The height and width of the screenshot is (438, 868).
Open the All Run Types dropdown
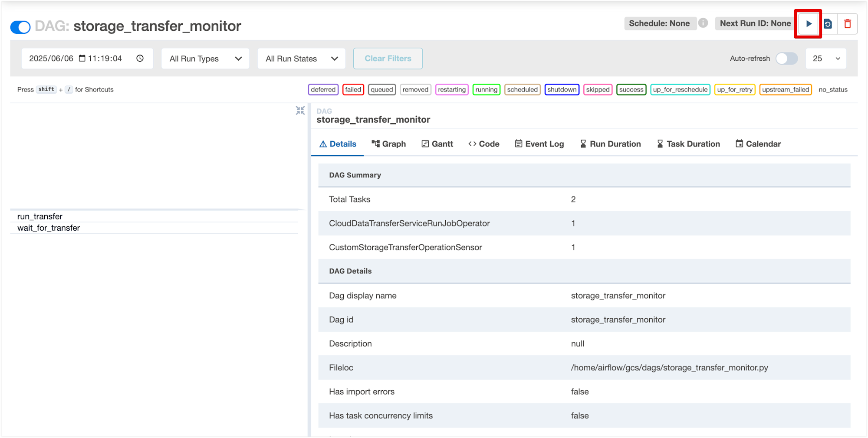coord(205,59)
